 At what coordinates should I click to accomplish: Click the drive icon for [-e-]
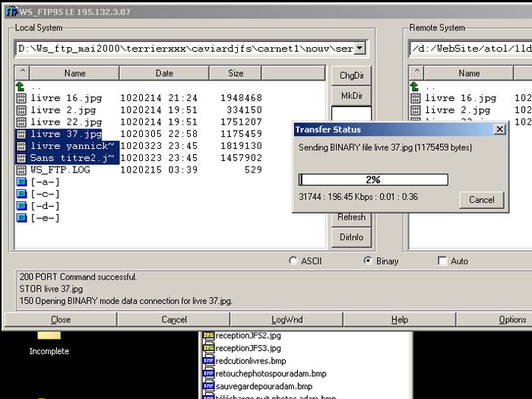click(x=21, y=217)
